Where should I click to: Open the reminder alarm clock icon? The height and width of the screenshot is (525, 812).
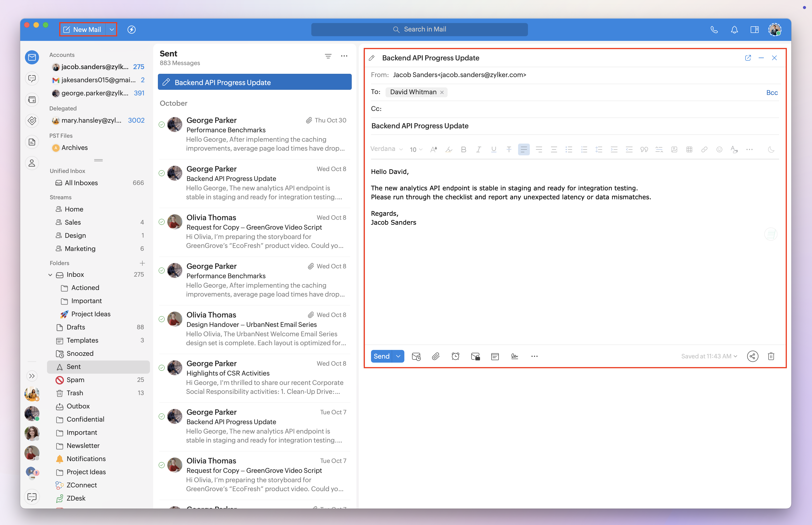(x=455, y=356)
